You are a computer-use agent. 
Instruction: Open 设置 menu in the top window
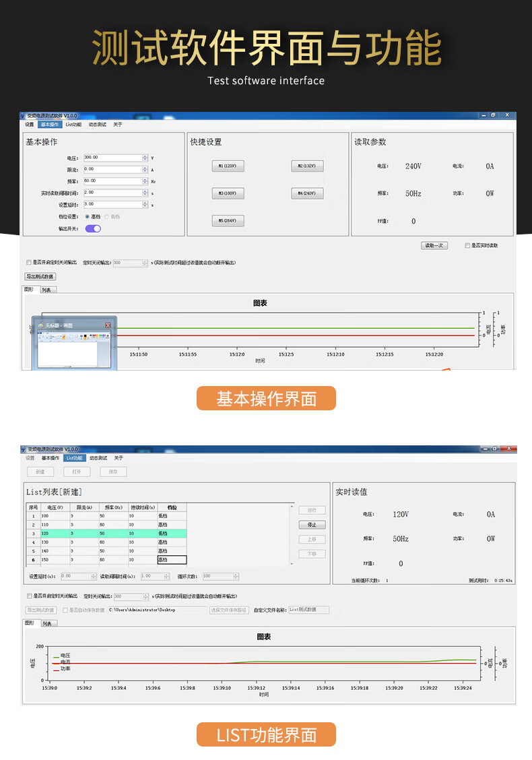30,125
